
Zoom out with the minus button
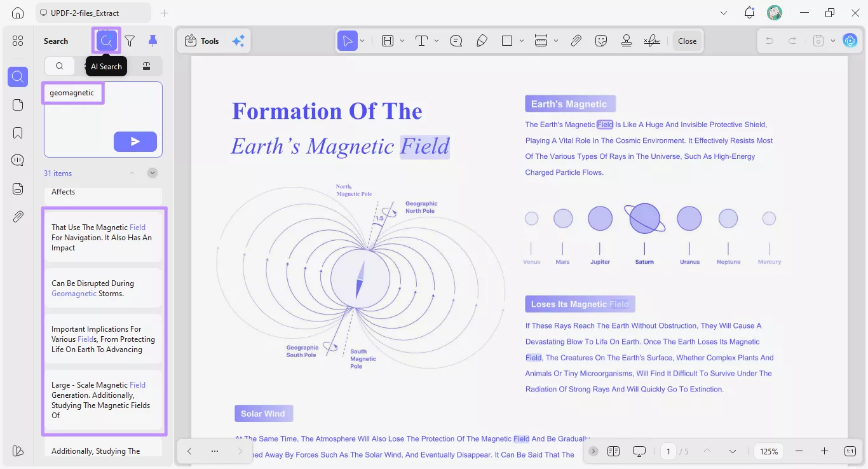[x=799, y=451]
